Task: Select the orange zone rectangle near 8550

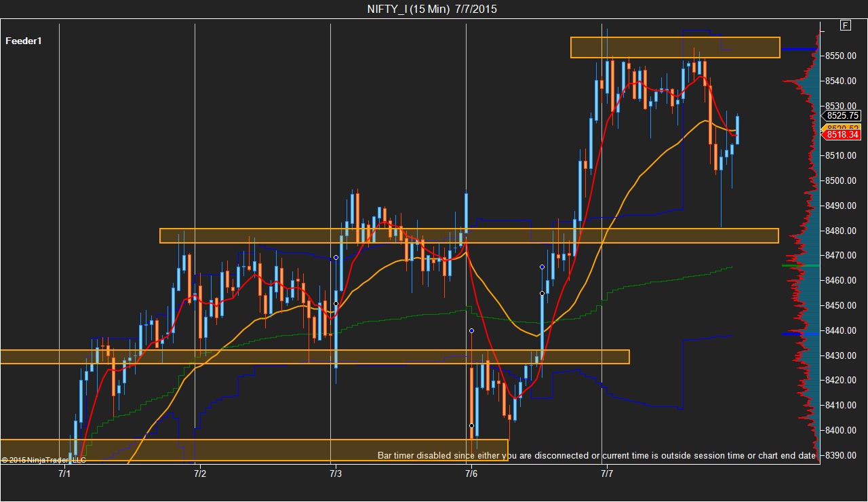Action: click(x=675, y=47)
